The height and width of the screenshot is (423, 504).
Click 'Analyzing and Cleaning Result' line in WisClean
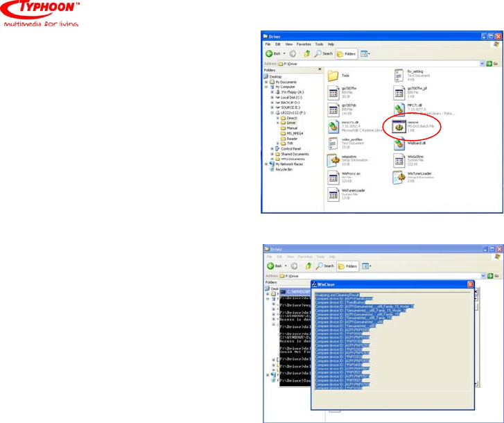[x=337, y=295]
